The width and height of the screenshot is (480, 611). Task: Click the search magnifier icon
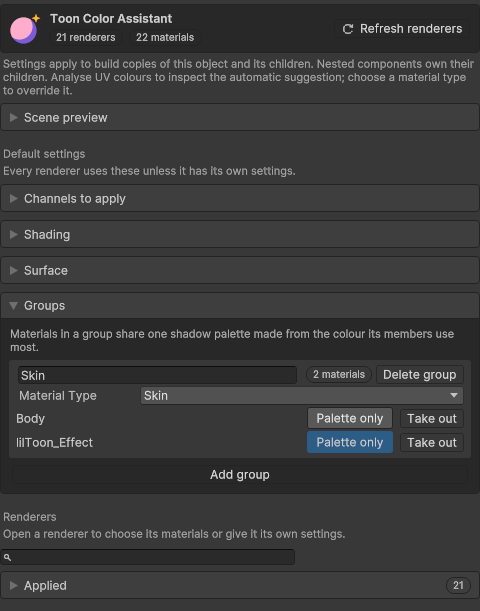pos(7,558)
